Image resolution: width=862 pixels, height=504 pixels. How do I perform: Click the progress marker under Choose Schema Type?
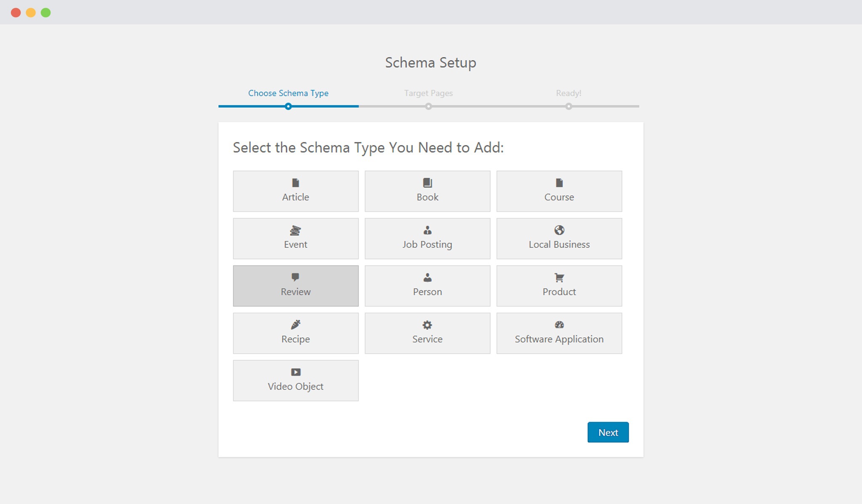click(288, 106)
